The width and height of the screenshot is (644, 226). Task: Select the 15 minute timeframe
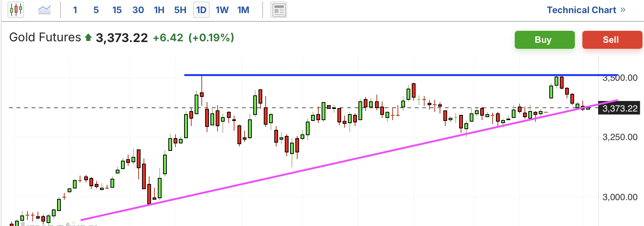117,10
